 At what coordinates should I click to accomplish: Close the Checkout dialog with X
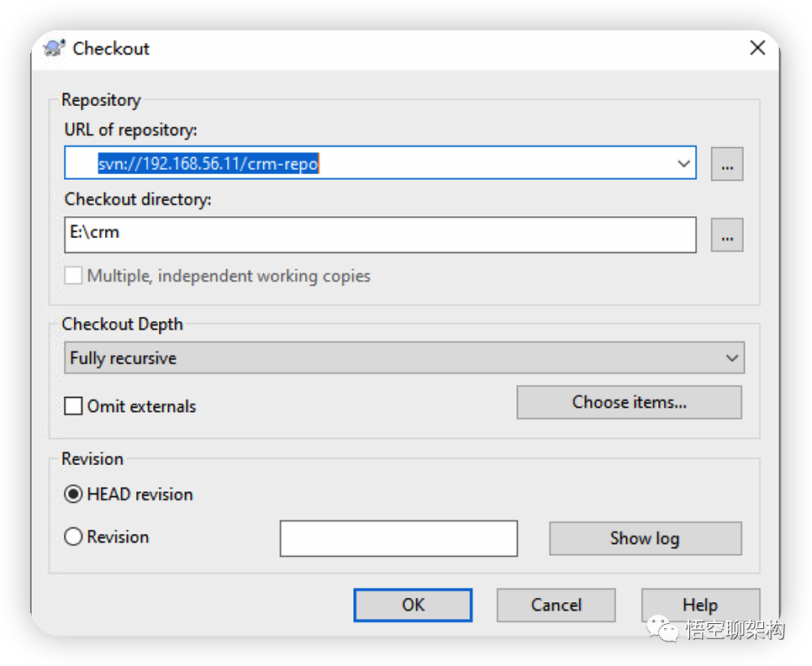pos(757,48)
